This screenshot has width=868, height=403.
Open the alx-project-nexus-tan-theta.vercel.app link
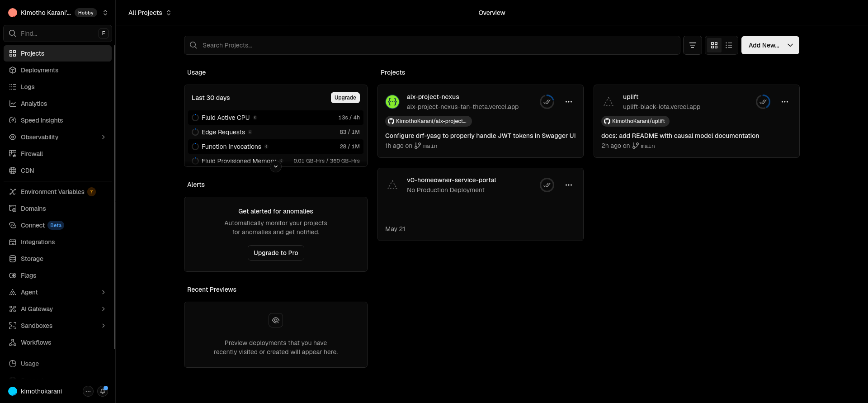(x=462, y=107)
